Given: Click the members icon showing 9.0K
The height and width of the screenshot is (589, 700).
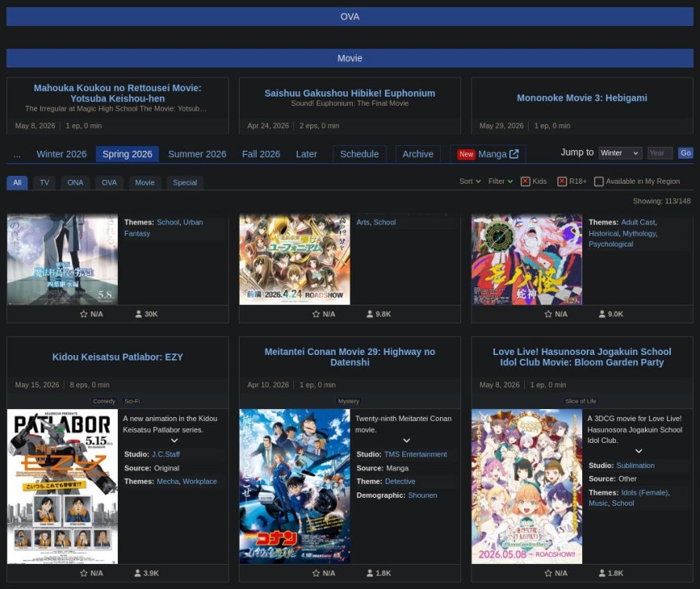Looking at the screenshot, I should [602, 314].
